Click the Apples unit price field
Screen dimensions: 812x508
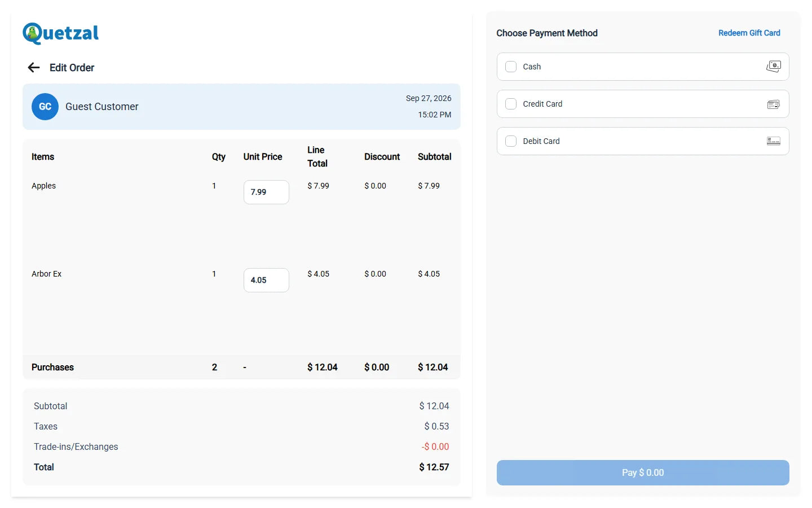(x=266, y=192)
